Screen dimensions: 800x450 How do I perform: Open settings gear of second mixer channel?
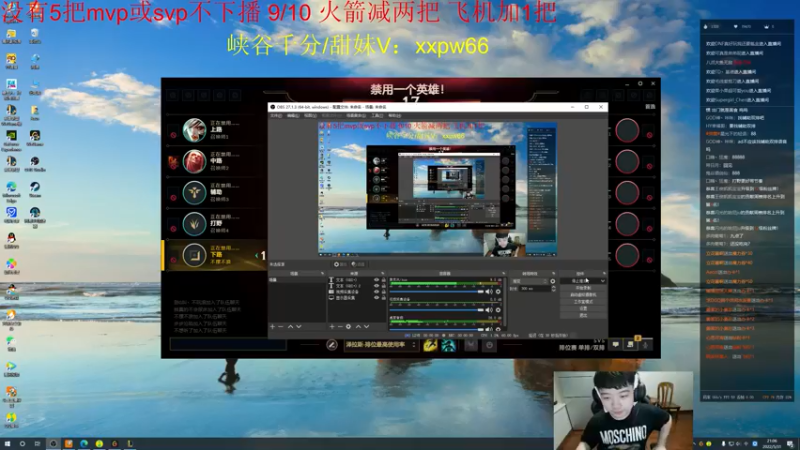point(498,310)
